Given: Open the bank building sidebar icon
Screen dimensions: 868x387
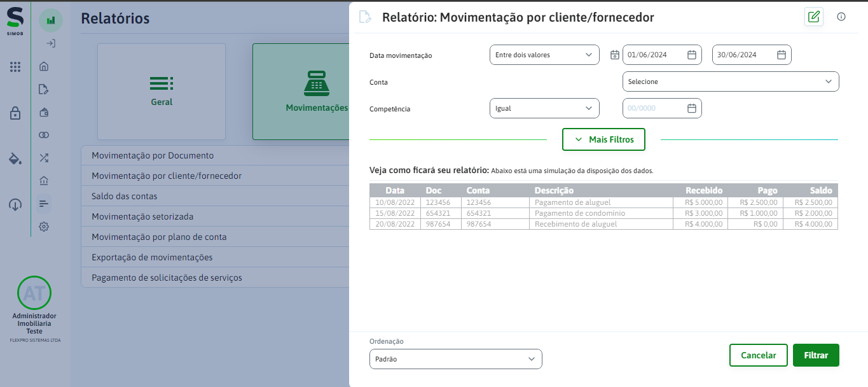Looking at the screenshot, I should coord(44,181).
